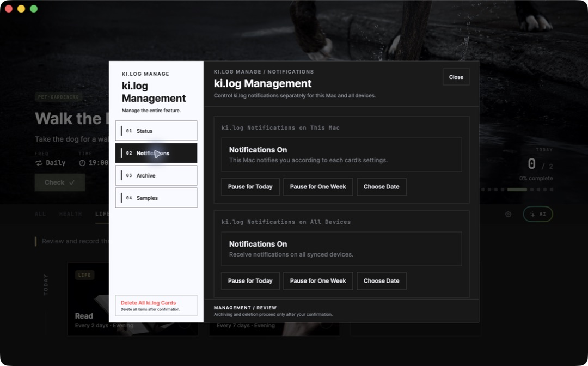
Task: Click the LIFE tag on the Read card
Action: pyautogui.click(x=84, y=275)
